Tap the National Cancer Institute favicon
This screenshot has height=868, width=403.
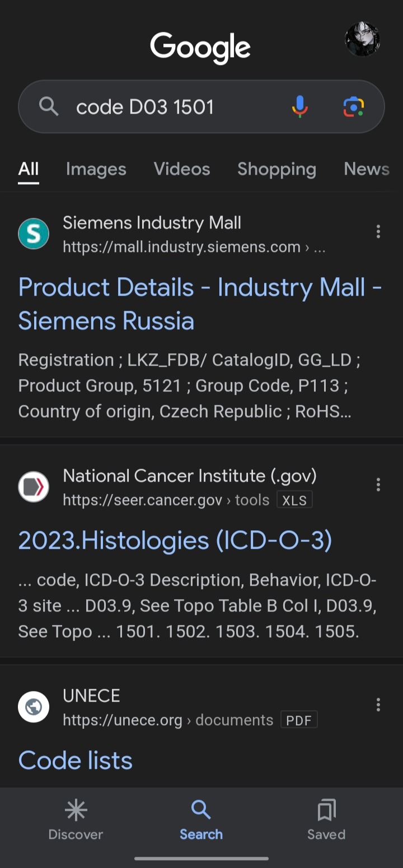click(x=34, y=487)
